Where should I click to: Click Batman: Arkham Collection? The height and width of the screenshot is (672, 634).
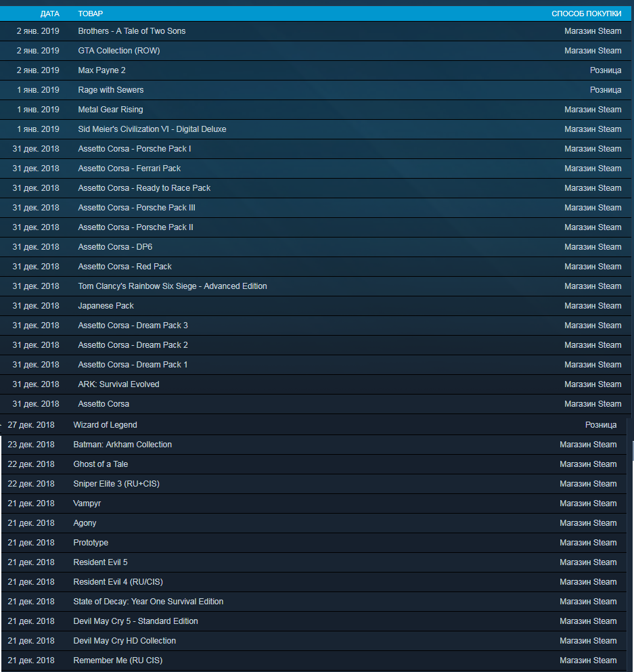coord(122,445)
